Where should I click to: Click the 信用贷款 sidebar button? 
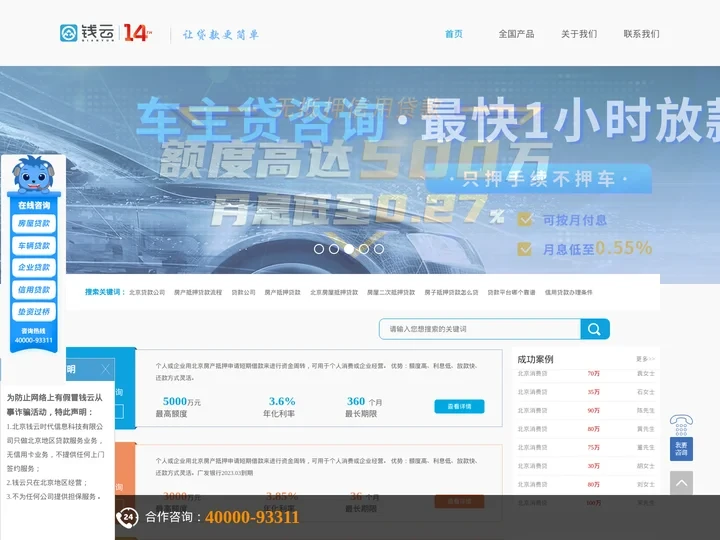pos(34,289)
